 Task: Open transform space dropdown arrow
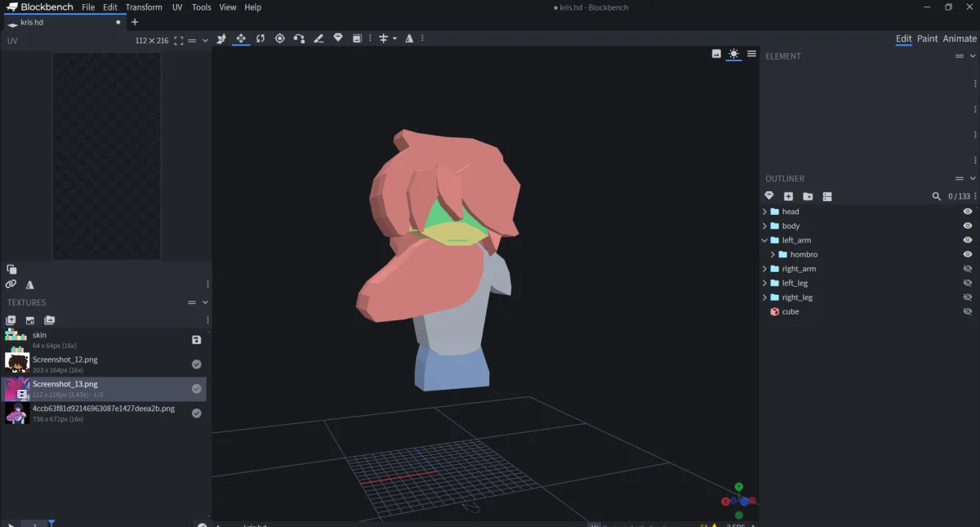(x=394, y=38)
